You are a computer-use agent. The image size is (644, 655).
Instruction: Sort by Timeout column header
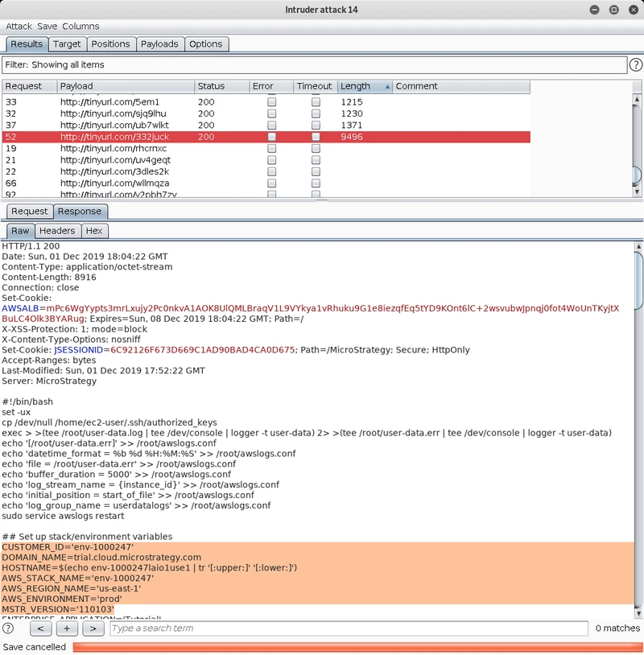coord(316,86)
